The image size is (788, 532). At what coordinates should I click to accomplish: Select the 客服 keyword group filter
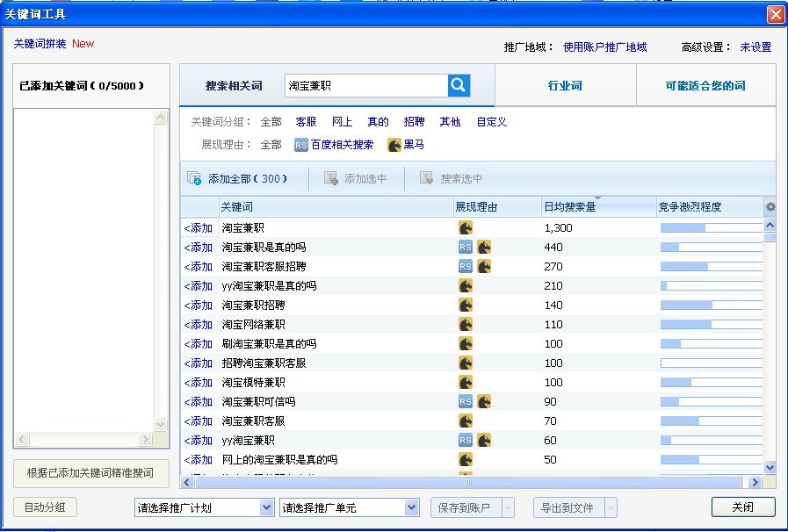(306, 122)
